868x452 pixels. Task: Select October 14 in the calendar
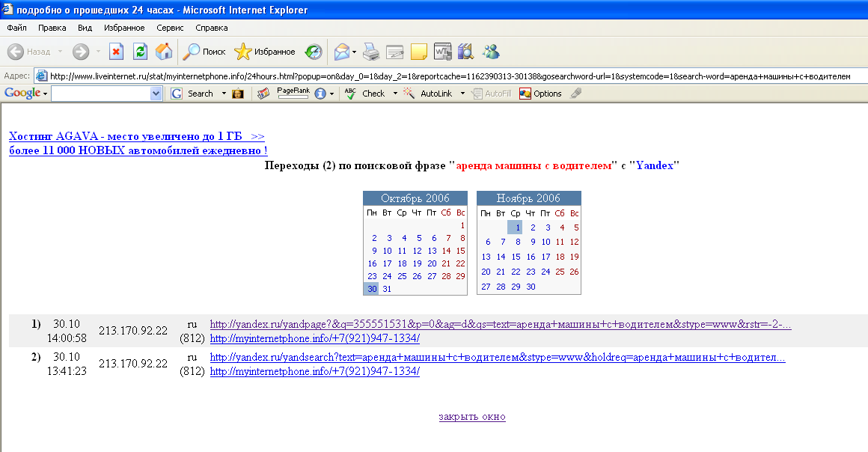click(x=446, y=251)
